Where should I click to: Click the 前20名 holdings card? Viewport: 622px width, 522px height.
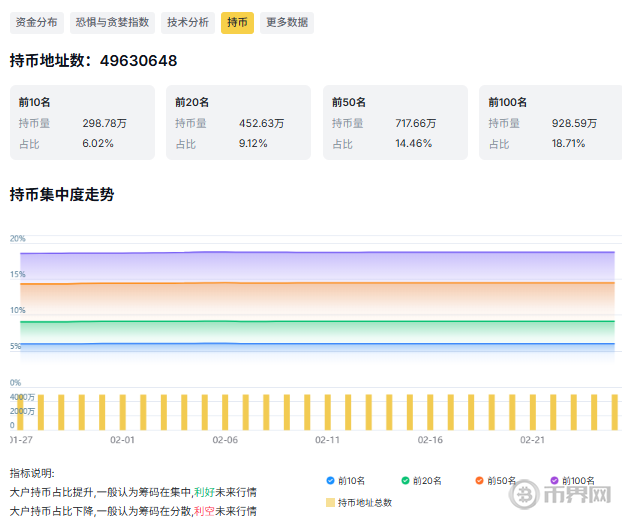coord(238,123)
